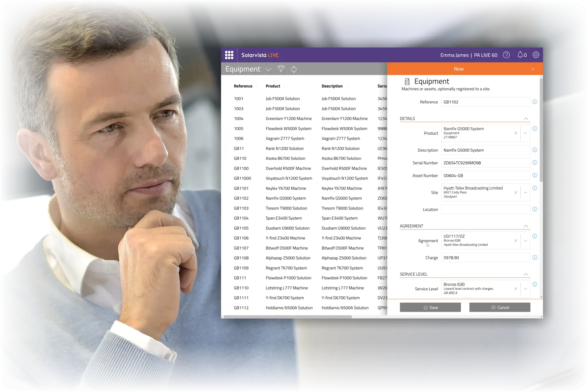The width and height of the screenshot is (588, 392).
Task: Edit the Asset Number input field
Action: tap(486, 175)
